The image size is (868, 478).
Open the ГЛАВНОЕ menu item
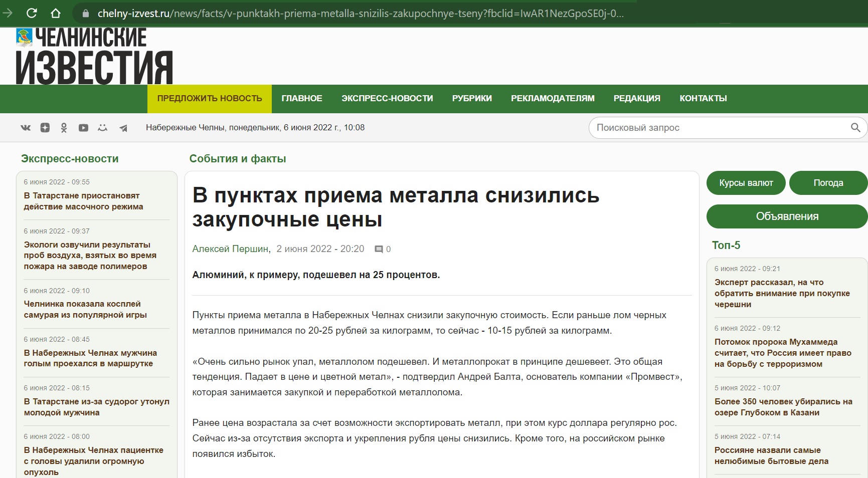(x=302, y=99)
